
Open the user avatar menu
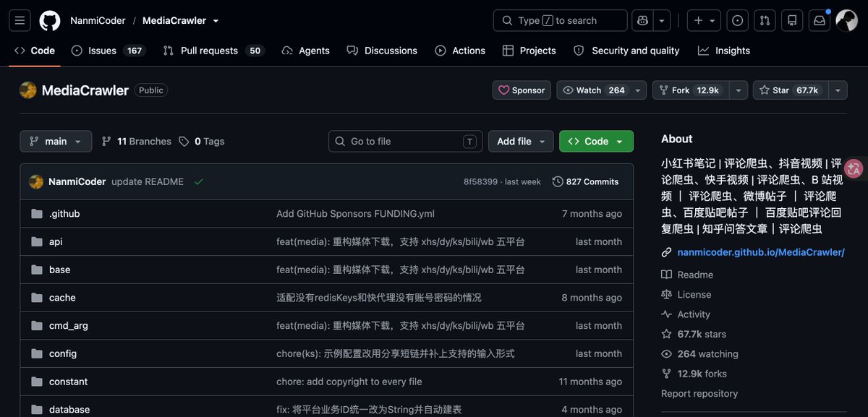point(847,20)
